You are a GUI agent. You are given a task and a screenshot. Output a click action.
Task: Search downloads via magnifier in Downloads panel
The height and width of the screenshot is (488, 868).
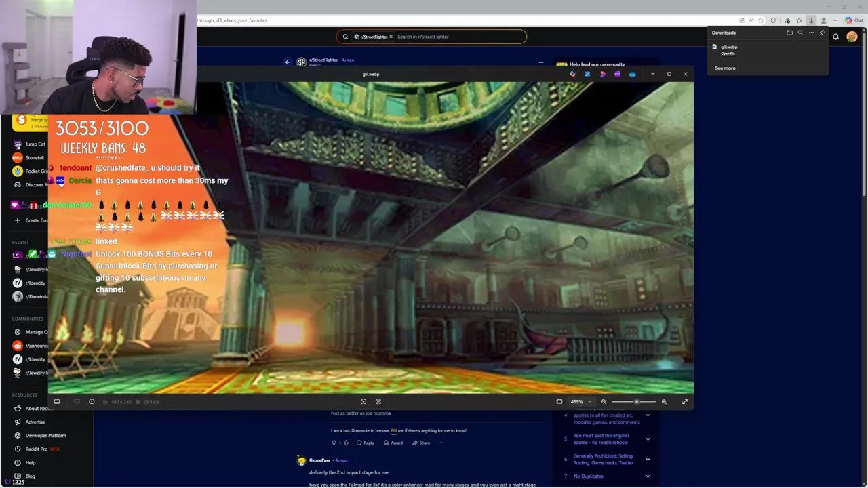(800, 33)
